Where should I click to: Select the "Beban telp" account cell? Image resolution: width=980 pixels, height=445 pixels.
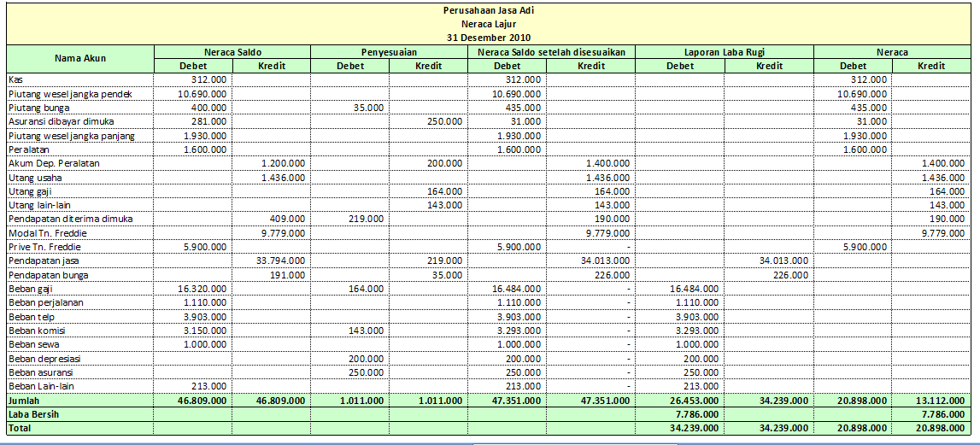(80, 317)
